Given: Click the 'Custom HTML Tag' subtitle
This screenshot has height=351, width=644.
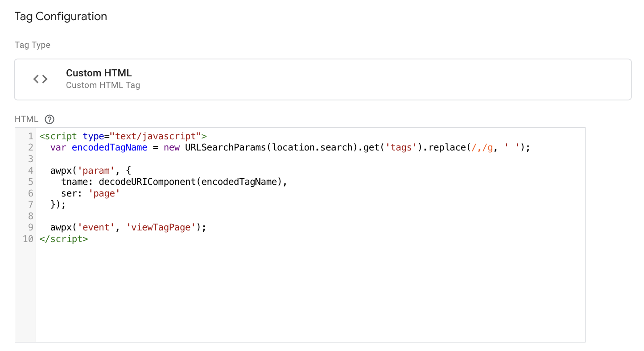Looking at the screenshot, I should (103, 85).
